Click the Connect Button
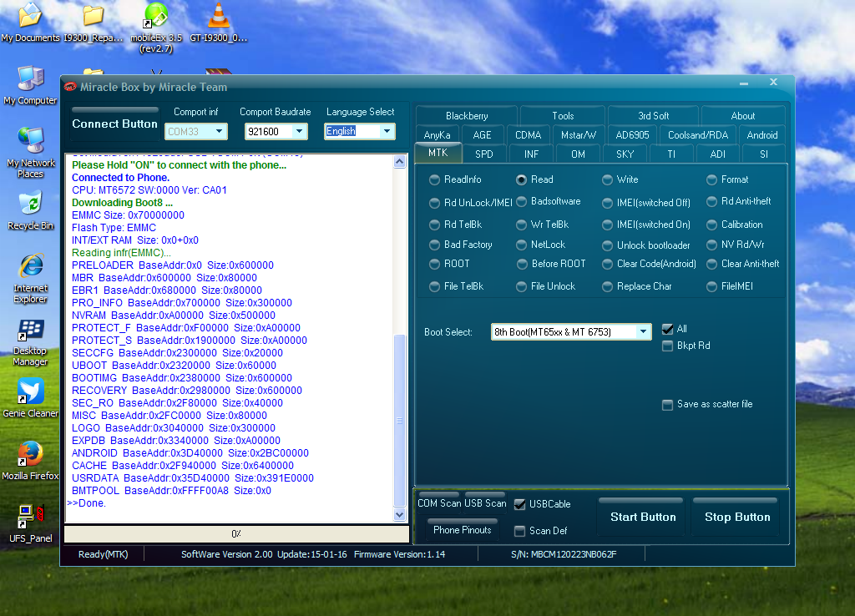The image size is (855, 616). point(114,124)
